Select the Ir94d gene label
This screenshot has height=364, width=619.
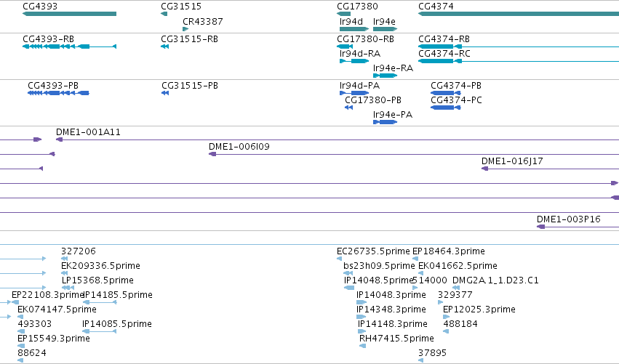(351, 21)
